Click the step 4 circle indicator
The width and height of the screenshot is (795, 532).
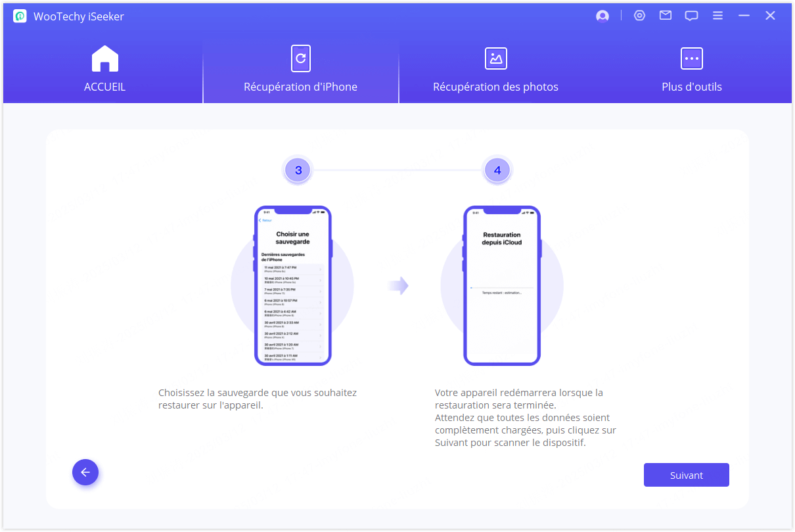click(x=497, y=171)
